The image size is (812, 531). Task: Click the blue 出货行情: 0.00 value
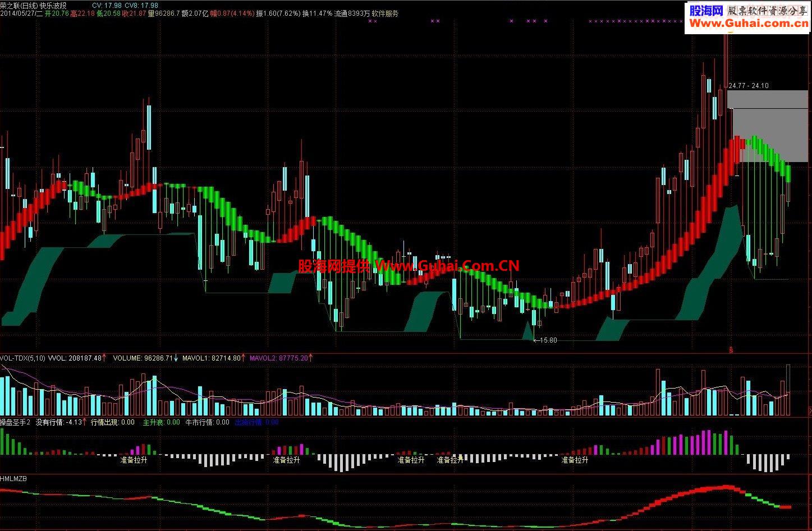[x=256, y=422]
